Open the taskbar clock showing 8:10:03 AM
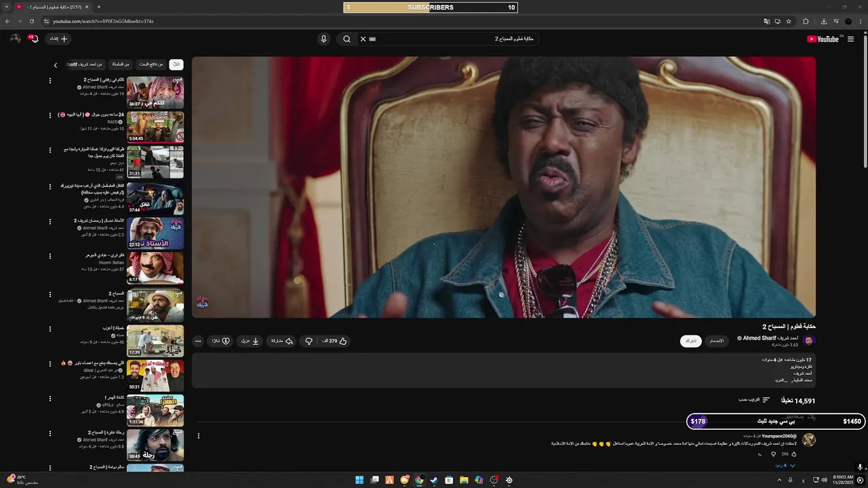Image resolution: width=868 pixels, height=488 pixels. [842, 480]
